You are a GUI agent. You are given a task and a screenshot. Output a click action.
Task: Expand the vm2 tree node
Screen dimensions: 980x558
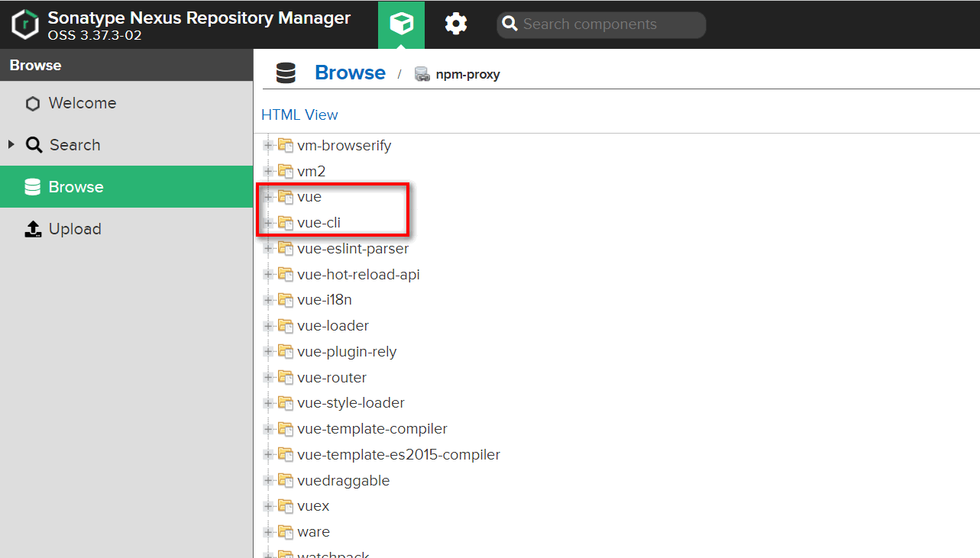pos(268,171)
